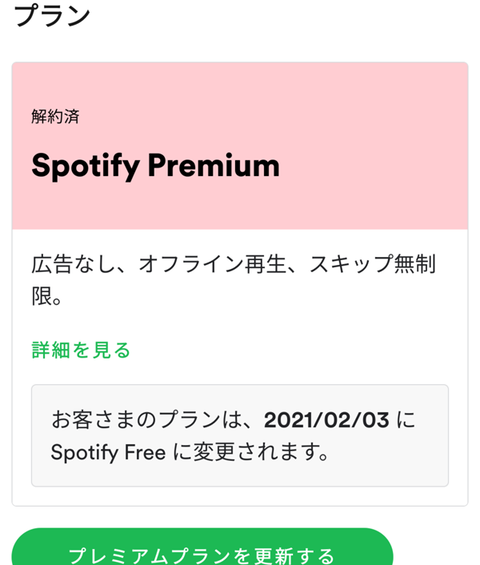Viewport: 480px width, 565px height.
Task: Open the 詳細を見る link
Action: (x=81, y=350)
